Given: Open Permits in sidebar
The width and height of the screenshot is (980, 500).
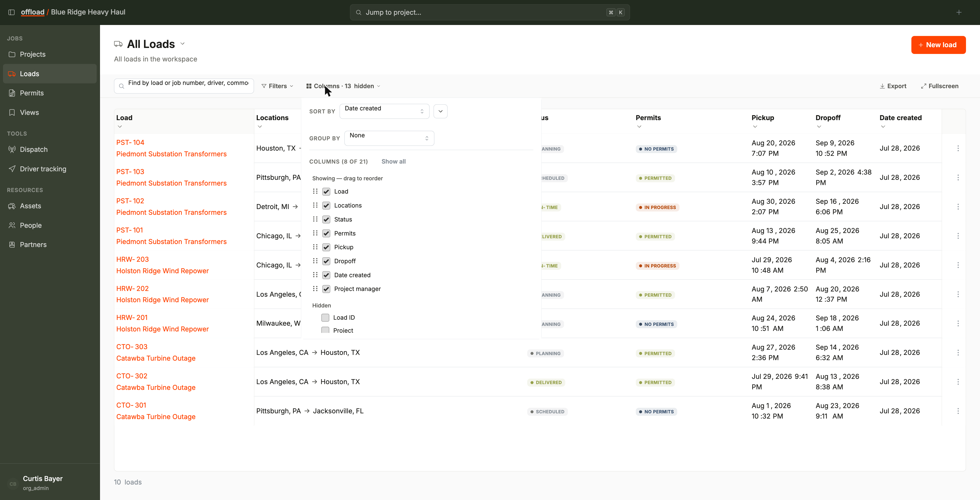Looking at the screenshot, I should [x=50, y=93].
